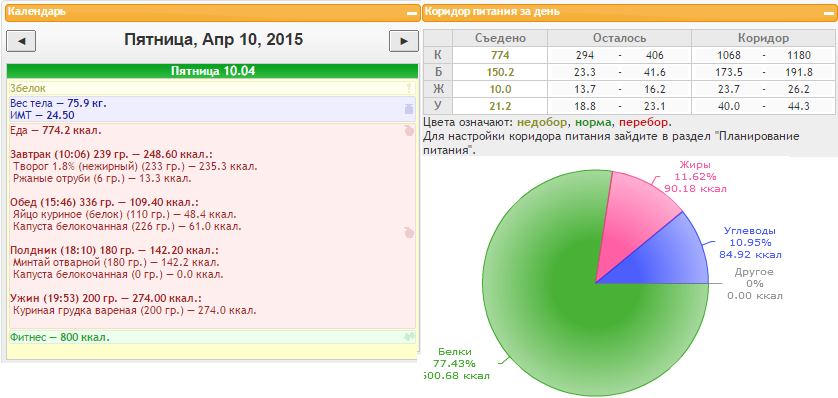This screenshot has height=398, width=838.
Task: Click the scale icon in the body weight row
Action: (x=409, y=109)
